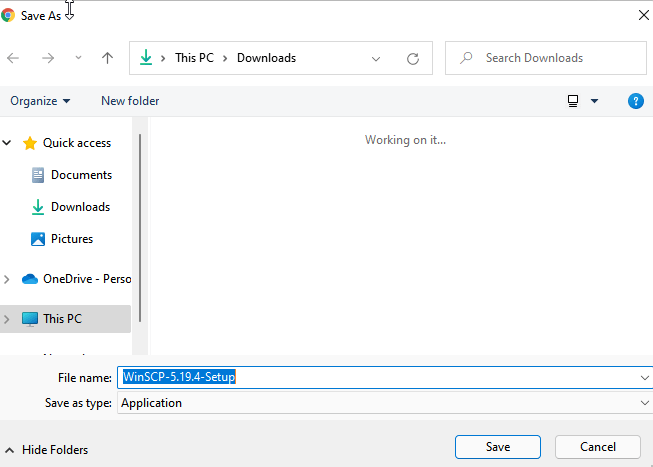Click the change view layout icon
The width and height of the screenshot is (653, 467).
(574, 101)
